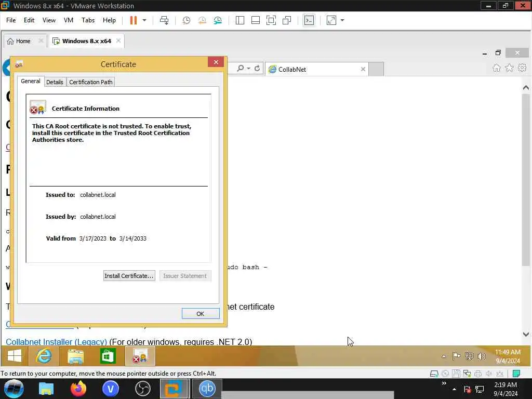Click the console view icon in VMware toolbar
Viewport: 532px width, 399px height.
pyautogui.click(x=309, y=20)
